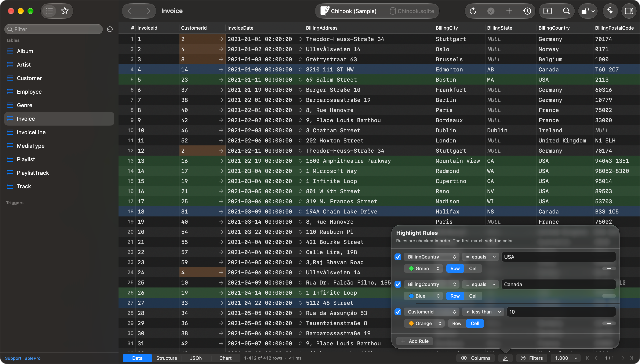Open new tab plus-window icon
The image size is (640, 364).
[x=547, y=11]
